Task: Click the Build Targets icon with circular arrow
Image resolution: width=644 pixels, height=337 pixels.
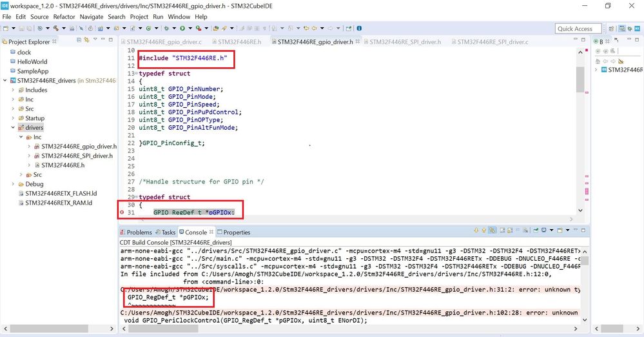Action: coord(40,28)
